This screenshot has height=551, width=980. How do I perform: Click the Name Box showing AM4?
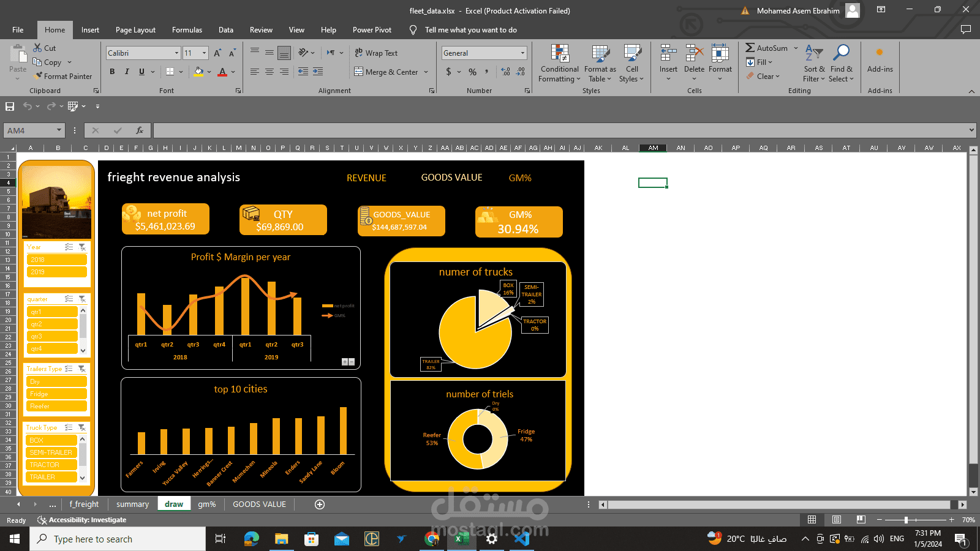pos(29,130)
